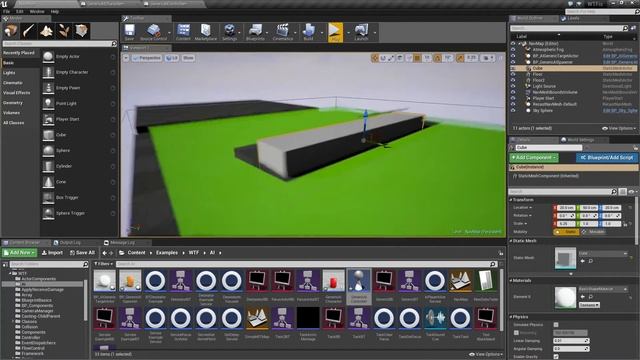
Task: Select the rotate gizmo in viewport
Action: click(x=383, y=58)
